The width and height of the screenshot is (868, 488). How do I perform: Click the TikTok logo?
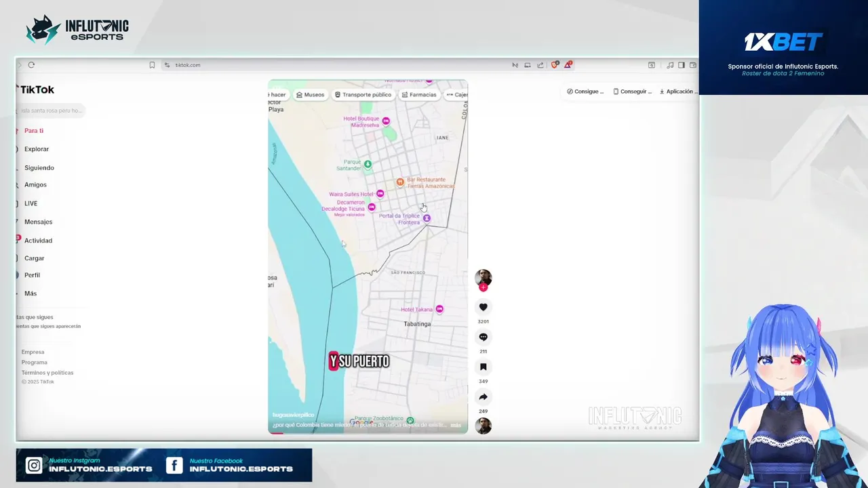(35, 89)
